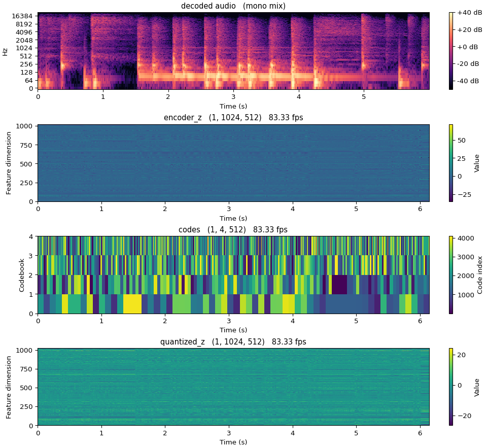The height and width of the screenshot is (448, 487).
Task: Click the '-40 dB' colorbar label
Action: (468, 81)
